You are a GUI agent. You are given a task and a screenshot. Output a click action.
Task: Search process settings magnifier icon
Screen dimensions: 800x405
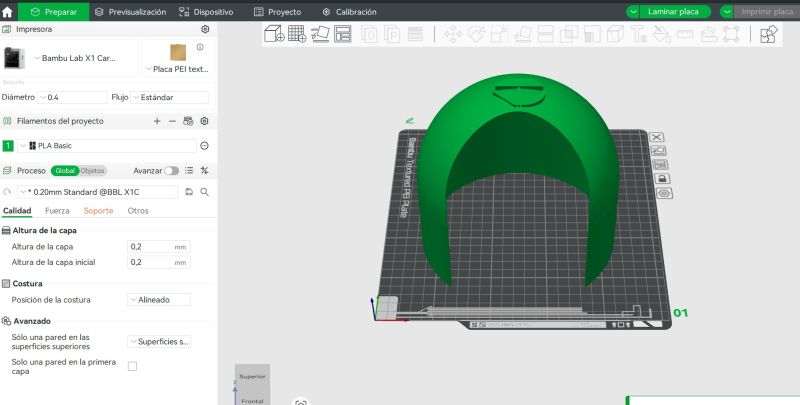click(x=205, y=192)
